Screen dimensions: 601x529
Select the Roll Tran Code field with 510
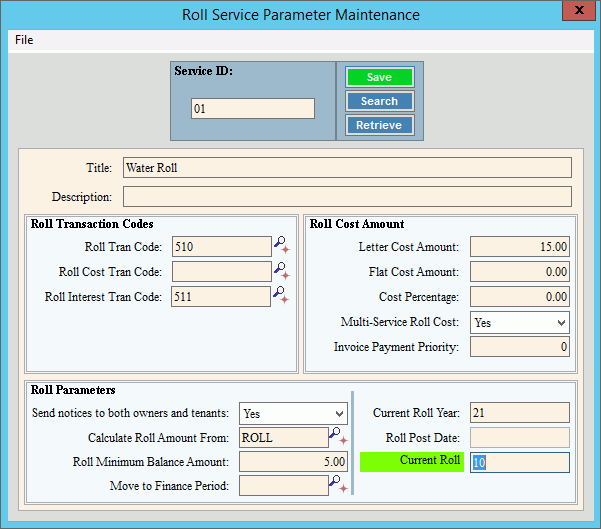[222, 246]
